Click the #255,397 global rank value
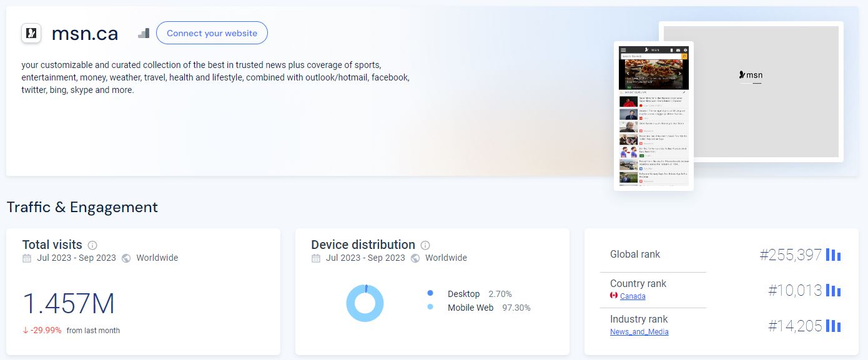Viewport: 868px width, 360px height. coord(791,255)
